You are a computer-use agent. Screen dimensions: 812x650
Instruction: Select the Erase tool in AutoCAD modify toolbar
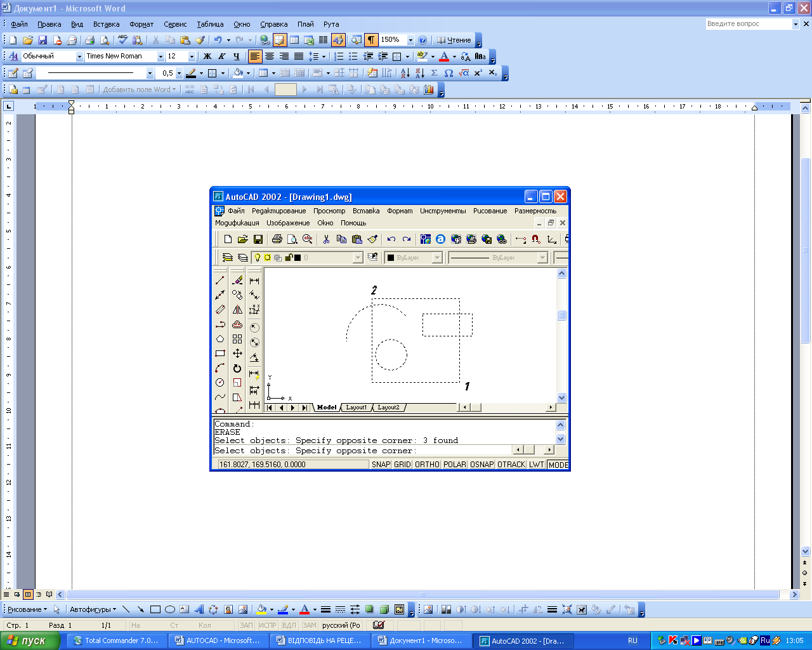click(x=237, y=280)
